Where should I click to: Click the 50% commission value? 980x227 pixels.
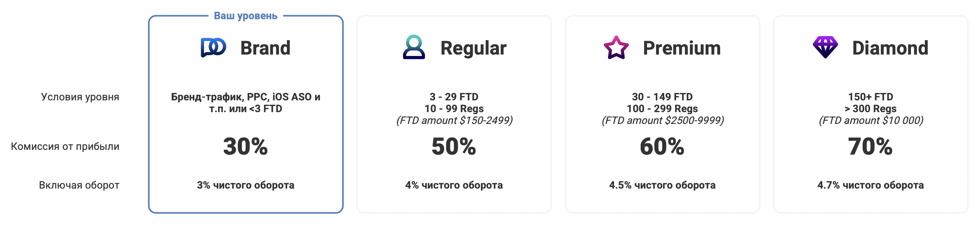(x=454, y=147)
